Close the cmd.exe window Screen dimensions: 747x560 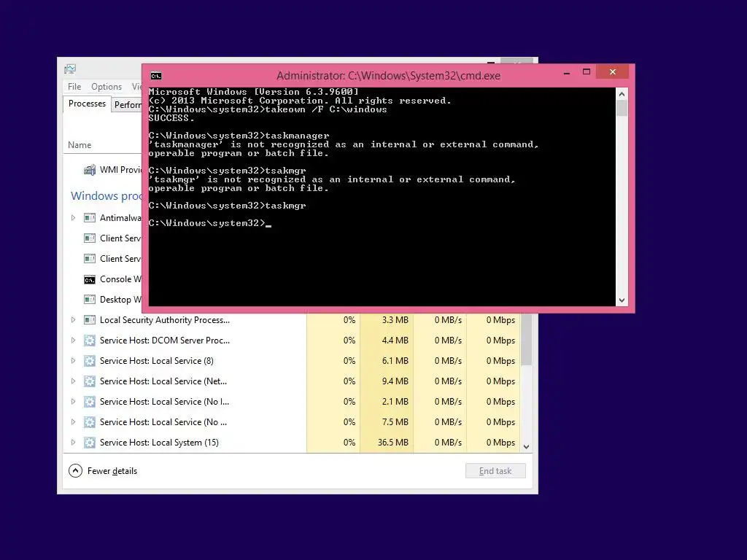click(x=613, y=72)
